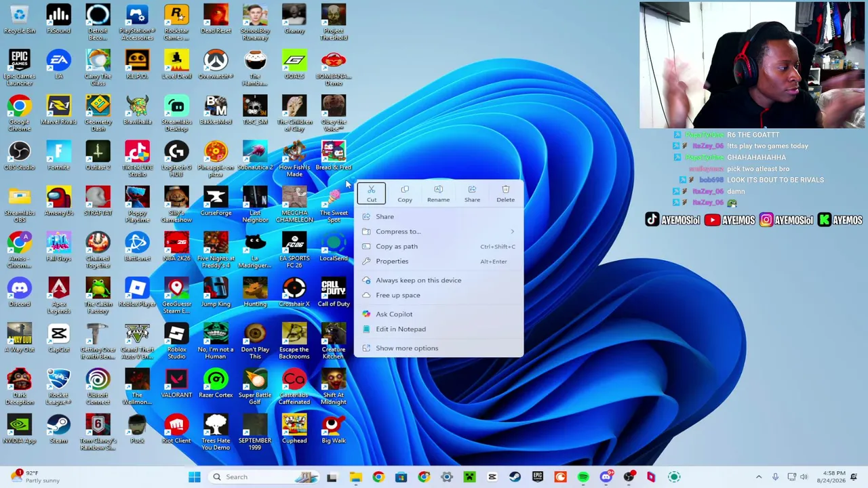Image resolution: width=868 pixels, height=488 pixels.
Task: Select the Among Us desktop shortcut
Action: [58, 201]
